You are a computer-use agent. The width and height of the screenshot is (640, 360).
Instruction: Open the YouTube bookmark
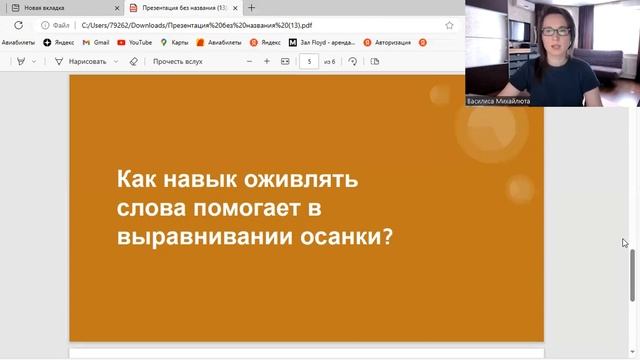click(x=135, y=42)
